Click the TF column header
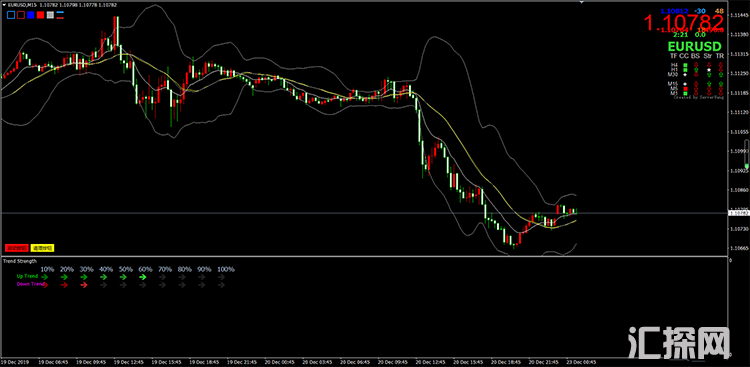750x367 pixels. point(674,56)
